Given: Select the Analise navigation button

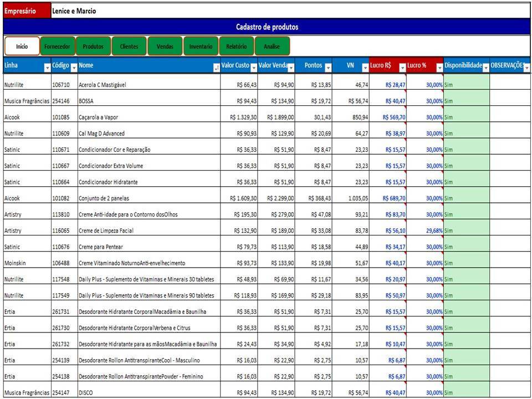Looking at the screenshot, I should 272,47.
